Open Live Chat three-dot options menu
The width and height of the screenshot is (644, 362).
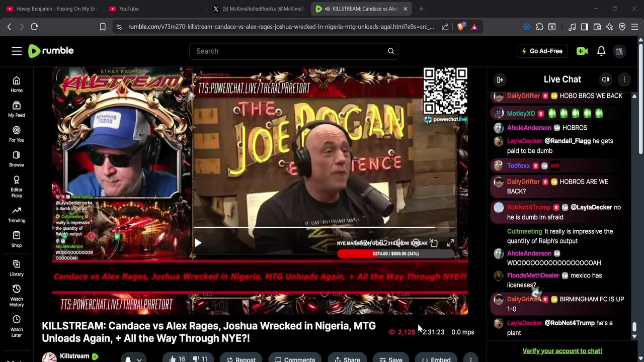624,79
